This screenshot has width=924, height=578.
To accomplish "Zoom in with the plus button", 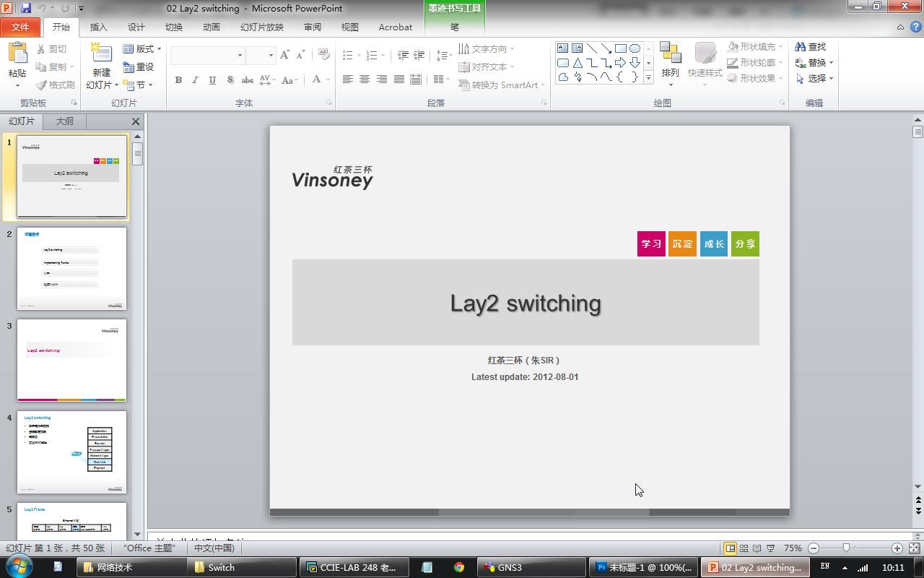I will pyautogui.click(x=897, y=548).
